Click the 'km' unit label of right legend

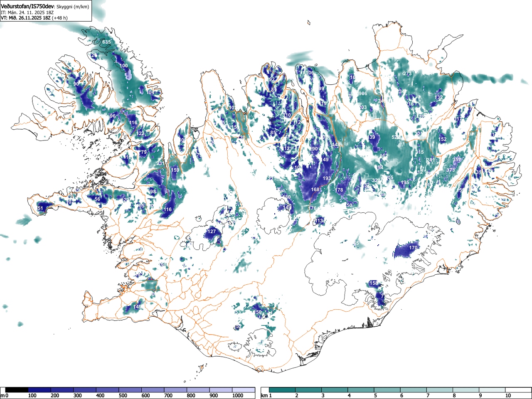coord(264,396)
